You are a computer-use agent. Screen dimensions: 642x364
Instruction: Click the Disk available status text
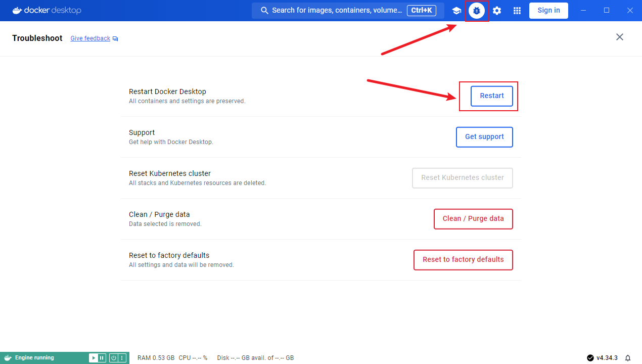coord(255,358)
